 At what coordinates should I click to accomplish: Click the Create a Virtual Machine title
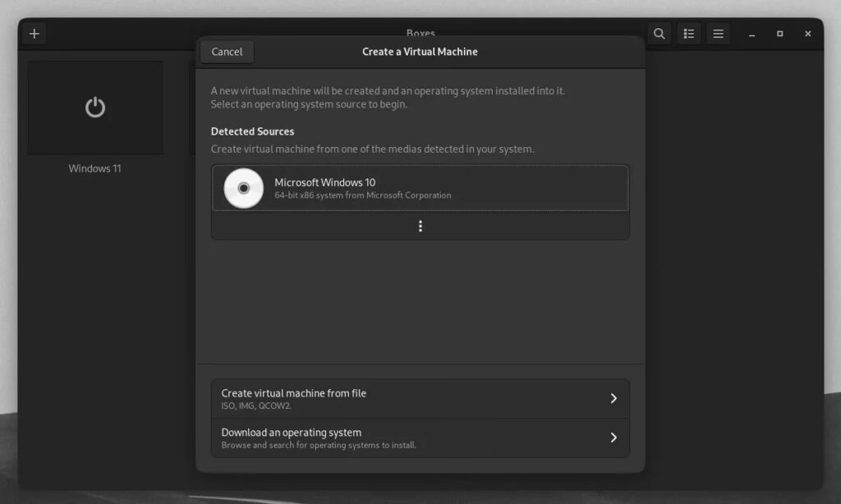[x=420, y=52]
